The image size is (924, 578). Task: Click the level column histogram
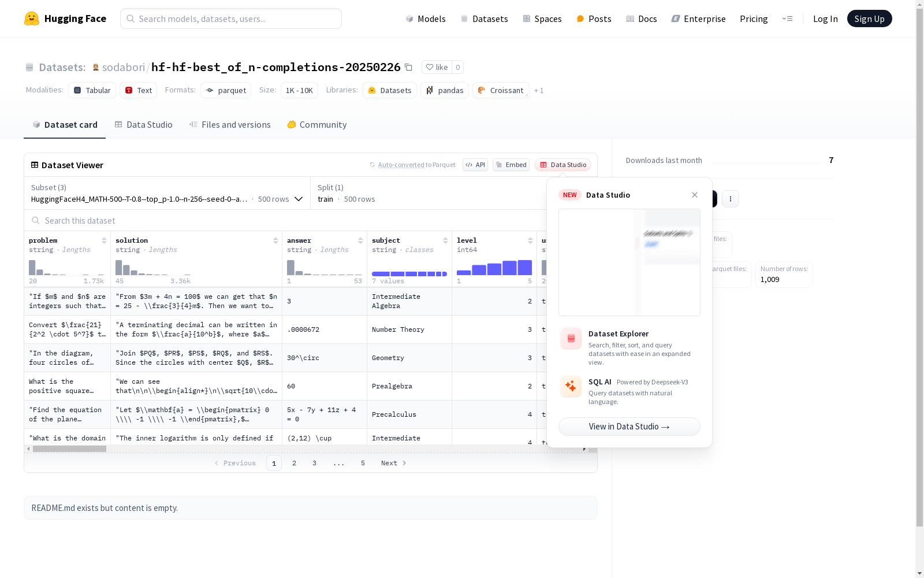coord(494,268)
